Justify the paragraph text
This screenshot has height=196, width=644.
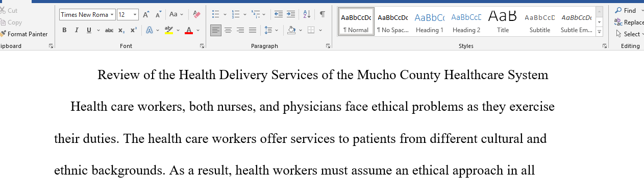(253, 30)
